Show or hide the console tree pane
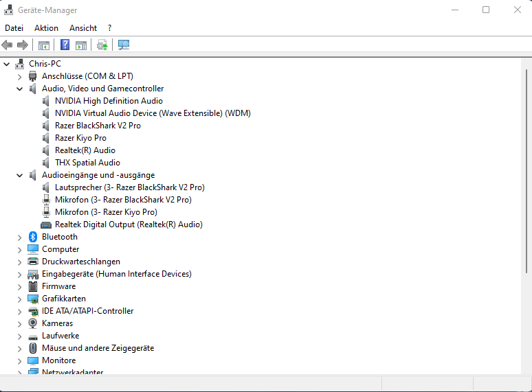 tap(44, 45)
